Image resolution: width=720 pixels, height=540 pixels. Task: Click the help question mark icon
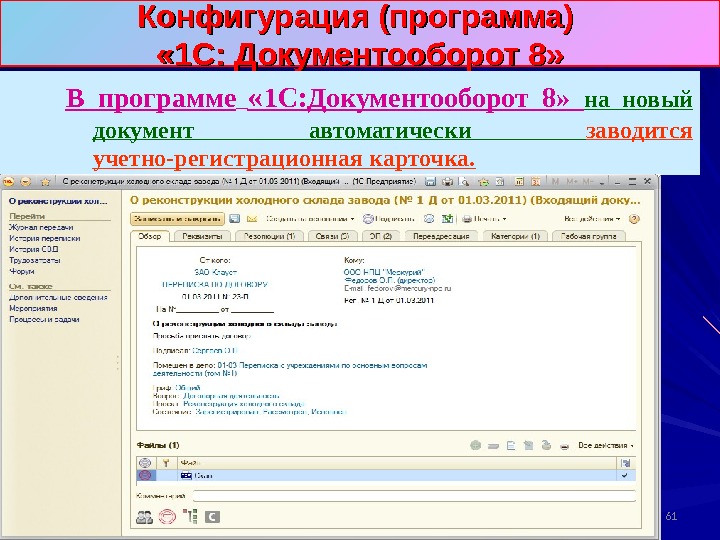[x=634, y=219]
